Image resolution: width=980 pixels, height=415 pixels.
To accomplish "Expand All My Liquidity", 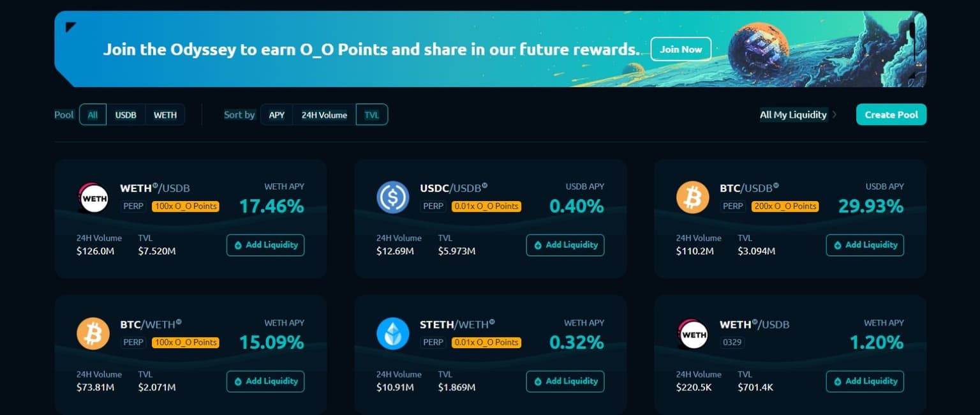I will point(798,115).
